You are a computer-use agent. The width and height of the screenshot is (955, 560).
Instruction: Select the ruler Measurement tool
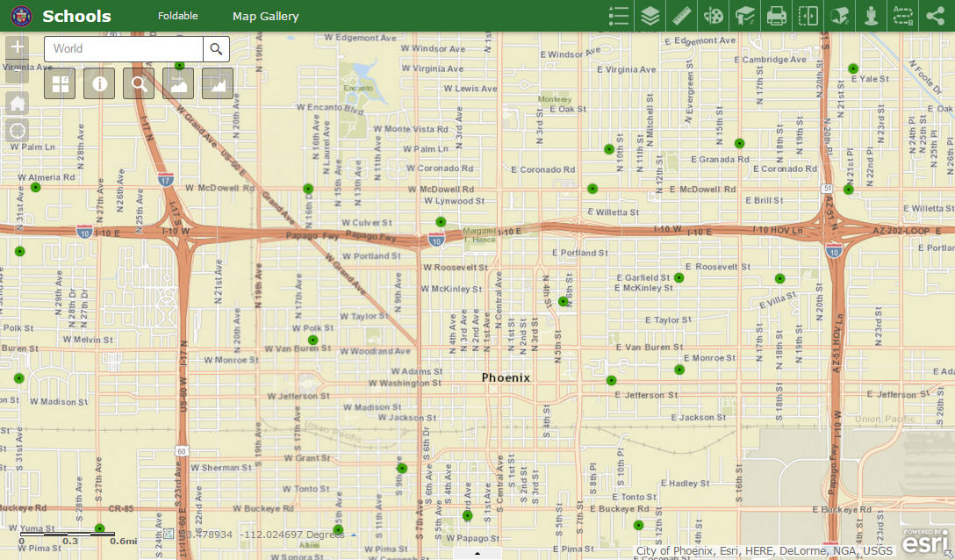(x=681, y=16)
